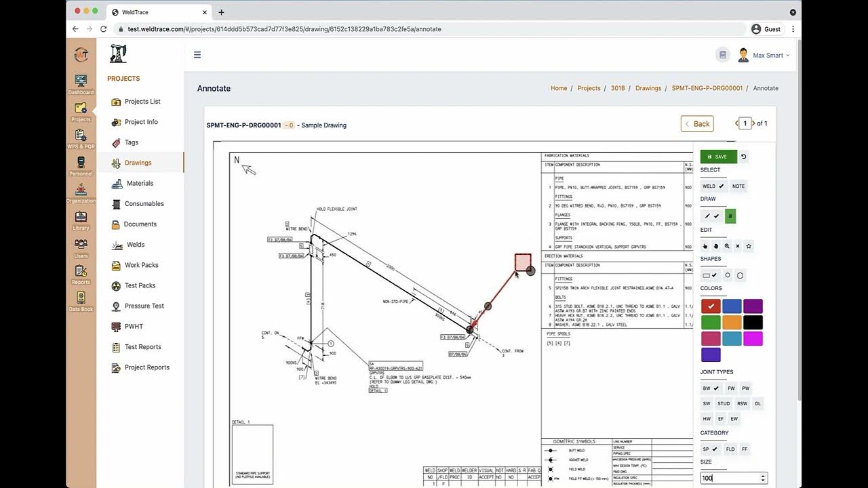Open Materials menu item
868x488 pixels.
[x=140, y=183]
